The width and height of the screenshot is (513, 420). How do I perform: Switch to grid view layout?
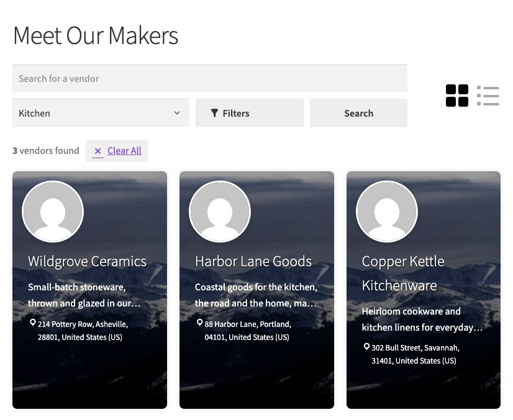pos(456,96)
